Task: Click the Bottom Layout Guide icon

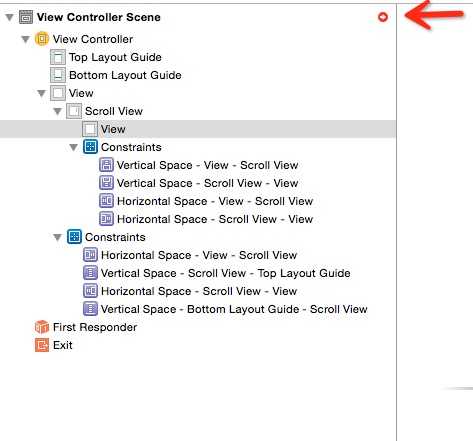Action: coord(58,75)
